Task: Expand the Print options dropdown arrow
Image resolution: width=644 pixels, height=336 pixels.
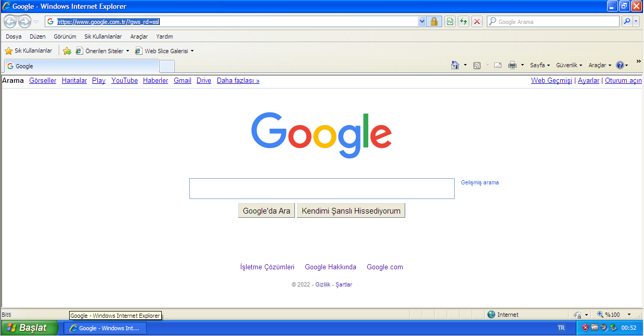Action: (522, 65)
